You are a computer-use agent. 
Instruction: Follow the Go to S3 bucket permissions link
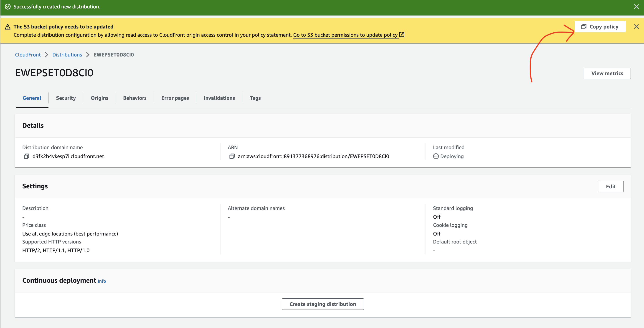tap(345, 35)
